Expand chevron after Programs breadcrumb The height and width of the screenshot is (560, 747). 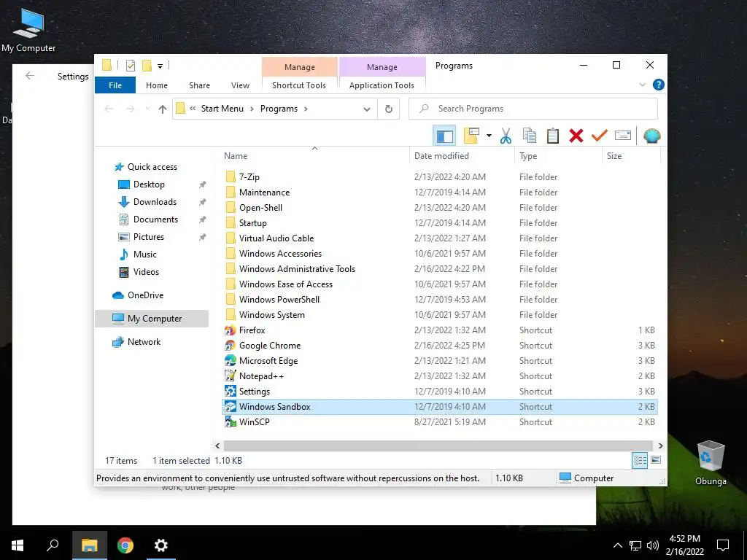(306, 109)
